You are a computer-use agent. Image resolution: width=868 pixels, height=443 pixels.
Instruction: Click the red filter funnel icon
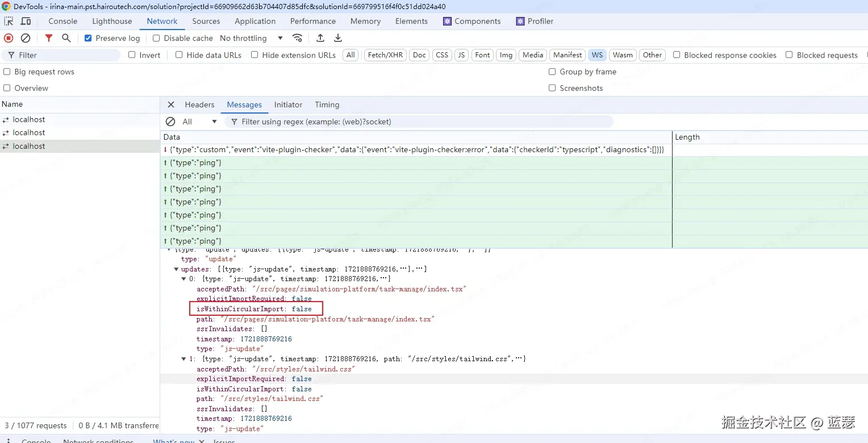(x=49, y=38)
